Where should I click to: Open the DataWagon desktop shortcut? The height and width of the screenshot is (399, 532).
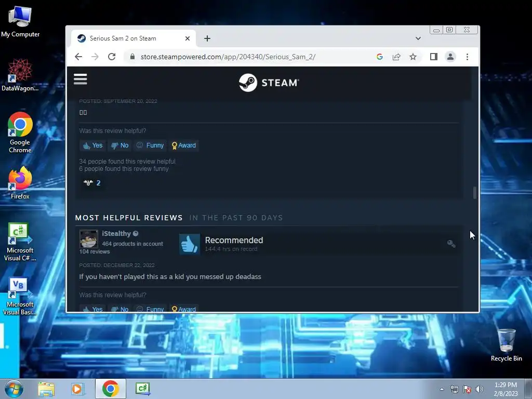point(20,75)
